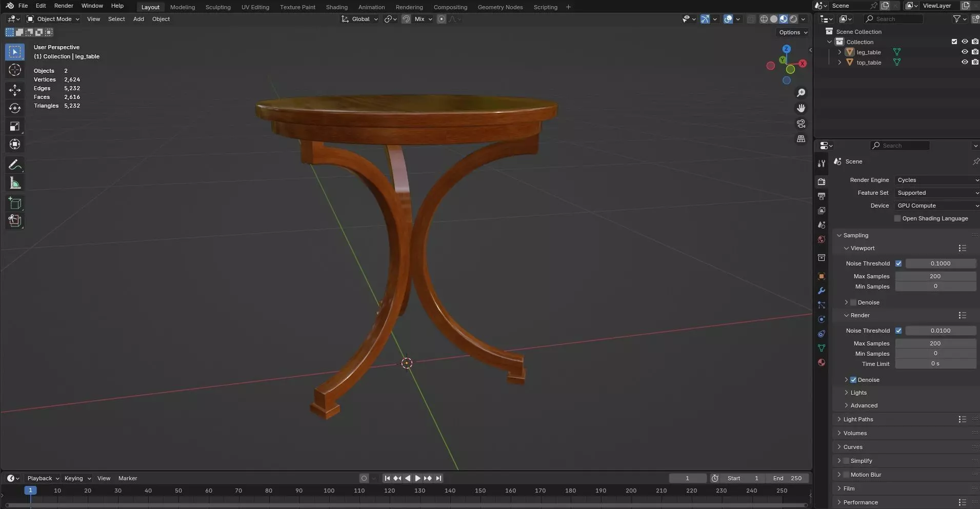Screen dimensions: 980x509
Task: Expand leg_table in outliner
Action: [839, 52]
